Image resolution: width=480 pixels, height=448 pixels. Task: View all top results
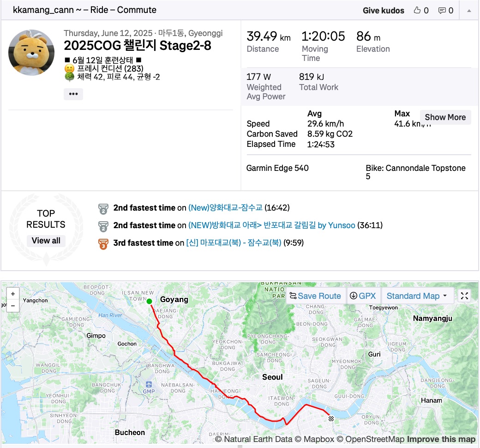[x=46, y=241]
